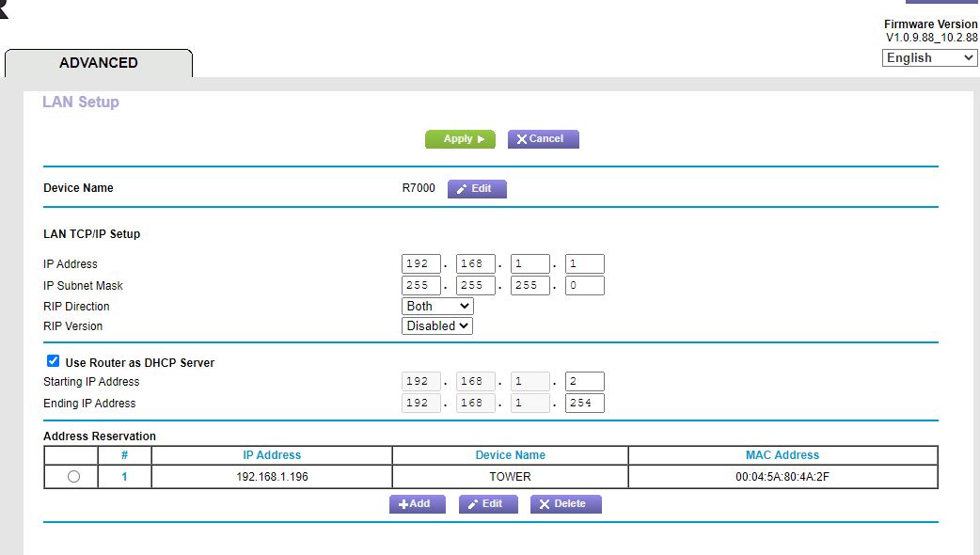Switch to the ADVANCED tab
Image resolution: width=980 pixels, height=555 pixels.
click(99, 63)
